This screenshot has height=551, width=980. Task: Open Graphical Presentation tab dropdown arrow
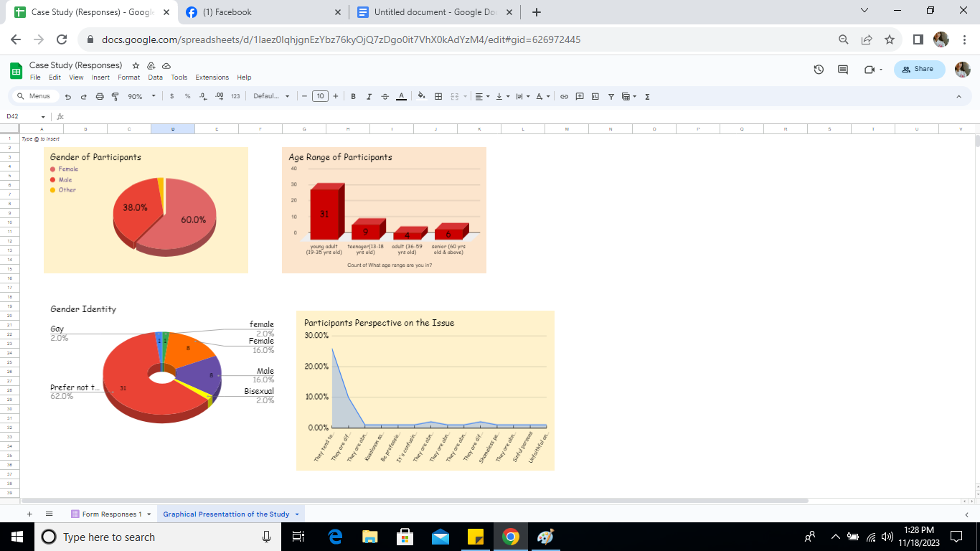[297, 514]
